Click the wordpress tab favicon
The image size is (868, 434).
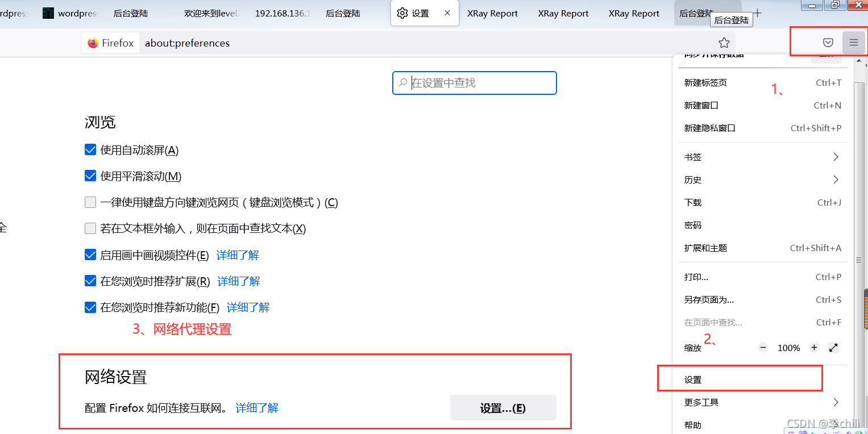(48, 13)
